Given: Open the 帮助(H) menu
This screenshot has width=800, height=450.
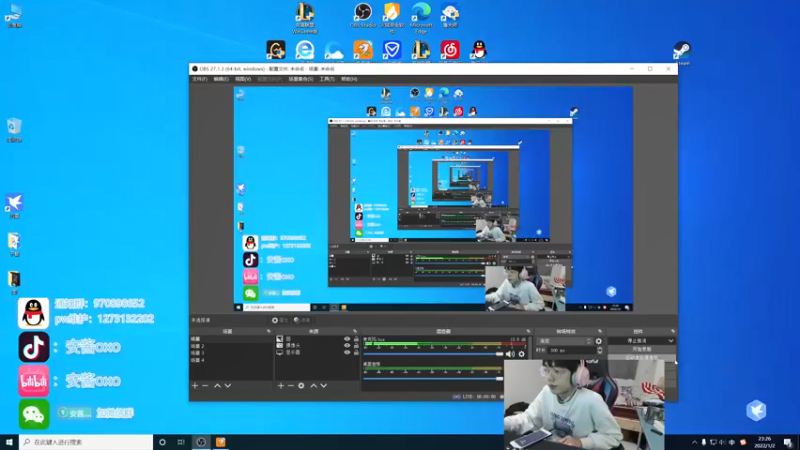Looking at the screenshot, I should 349,79.
